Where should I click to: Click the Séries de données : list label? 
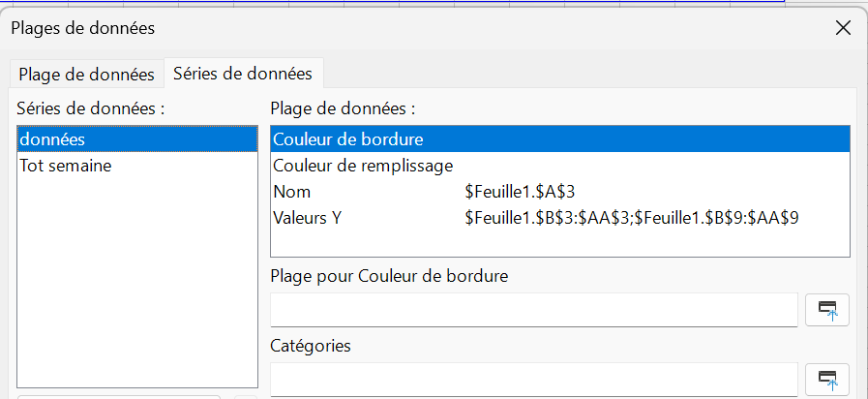point(91,107)
